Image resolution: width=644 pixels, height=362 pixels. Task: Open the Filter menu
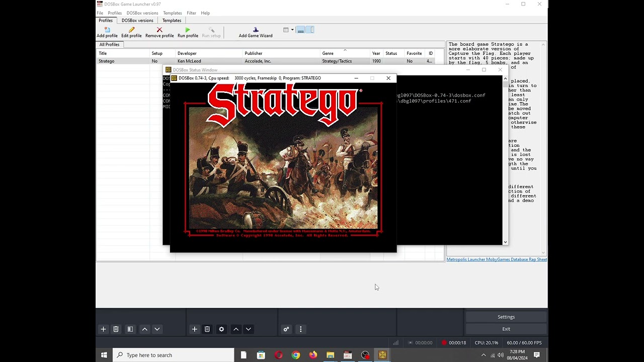191,13
